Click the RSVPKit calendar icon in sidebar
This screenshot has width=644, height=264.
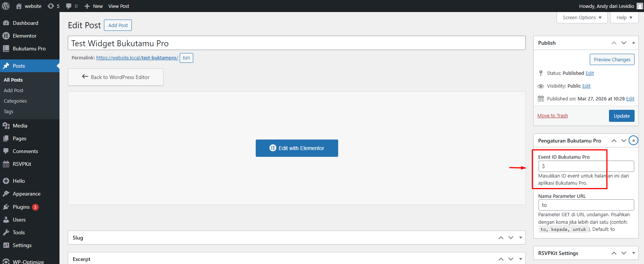(x=6, y=164)
